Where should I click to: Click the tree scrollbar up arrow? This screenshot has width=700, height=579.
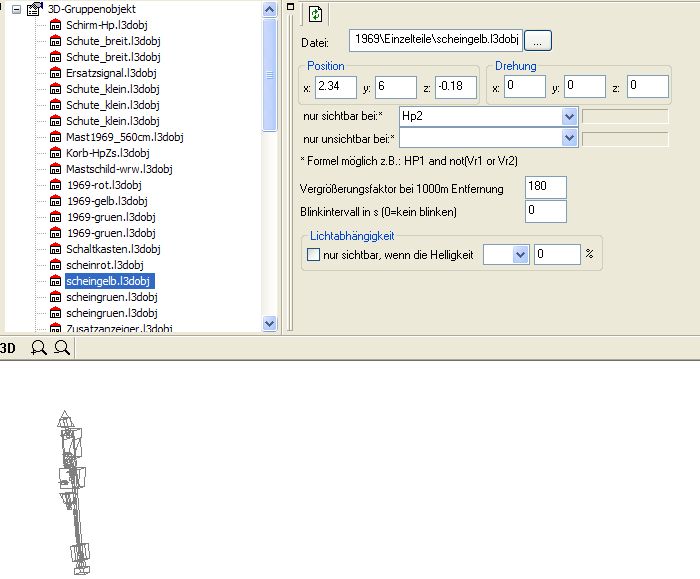click(270, 9)
